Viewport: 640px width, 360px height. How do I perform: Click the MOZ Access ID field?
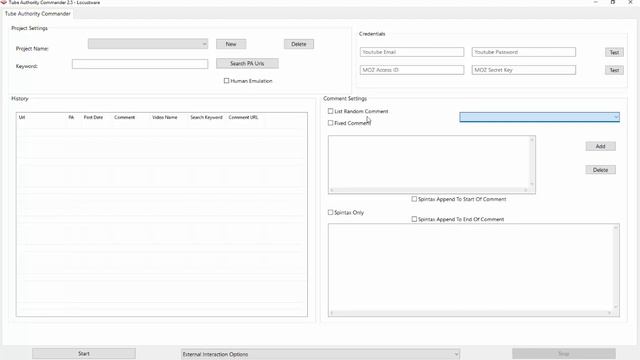point(412,70)
